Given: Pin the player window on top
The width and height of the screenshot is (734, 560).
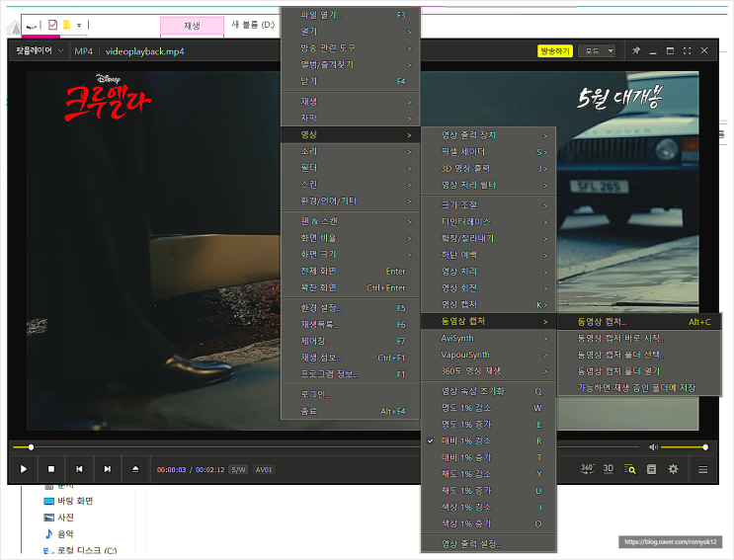Looking at the screenshot, I should (x=636, y=50).
